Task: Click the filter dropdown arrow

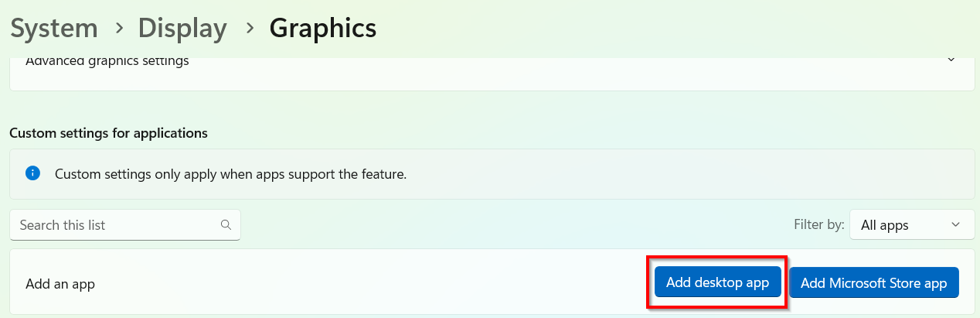Action: click(956, 225)
